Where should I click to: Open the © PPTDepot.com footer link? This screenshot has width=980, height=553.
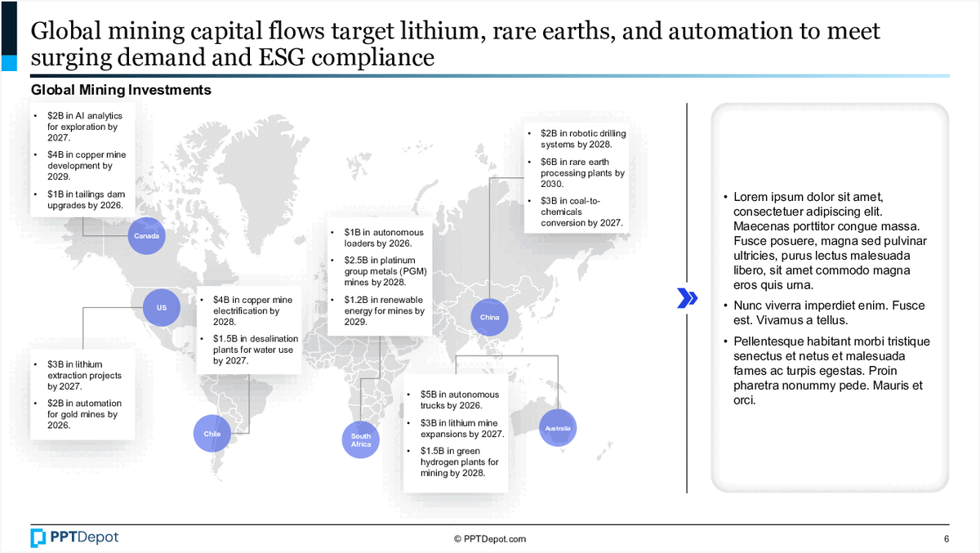(x=489, y=539)
